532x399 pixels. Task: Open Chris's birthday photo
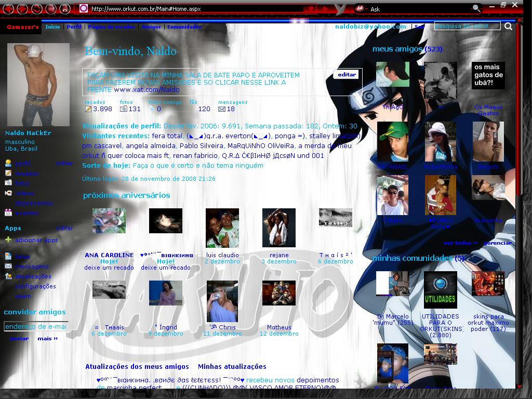(222, 301)
